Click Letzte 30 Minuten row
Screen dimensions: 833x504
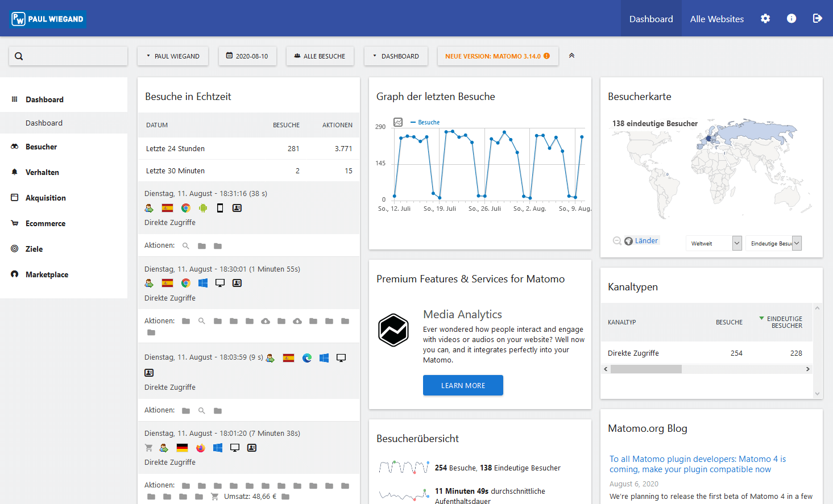(x=248, y=170)
